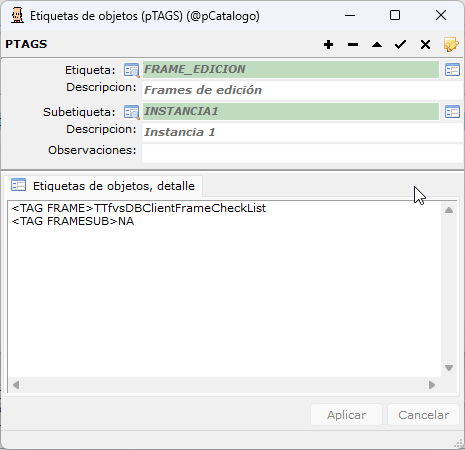The height and width of the screenshot is (450, 465).
Task: Open form icon right of INSTANCIA1 field
Action: (452, 112)
